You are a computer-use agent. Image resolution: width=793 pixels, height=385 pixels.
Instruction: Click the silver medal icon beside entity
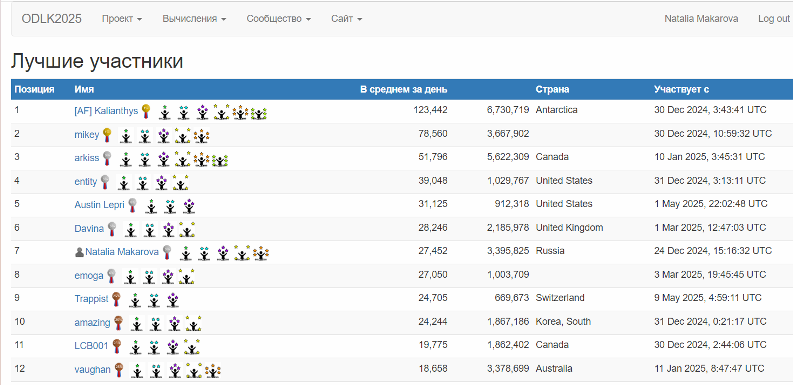[x=105, y=182]
